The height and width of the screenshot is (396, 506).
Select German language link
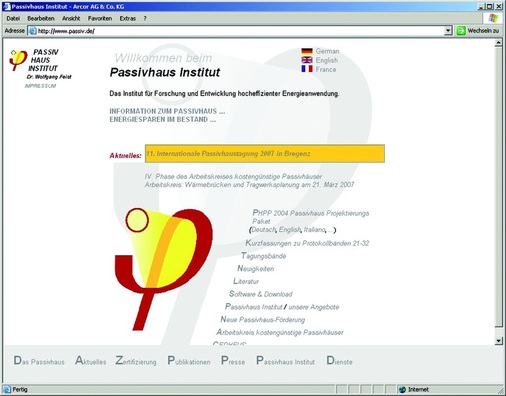point(327,51)
